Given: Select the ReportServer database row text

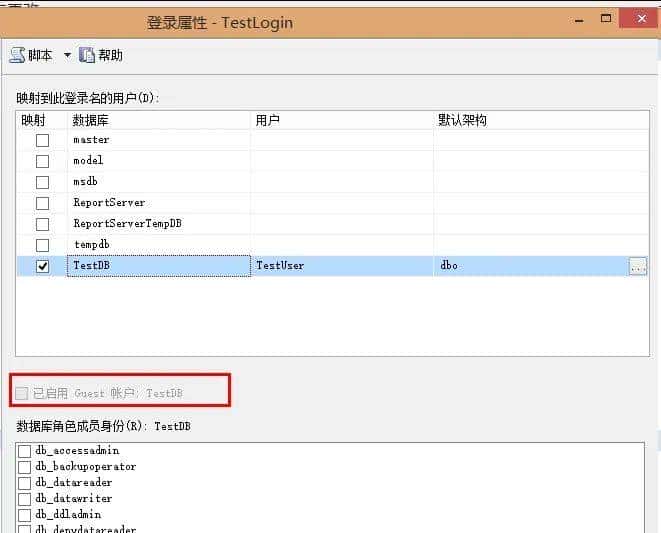Looking at the screenshot, I should (109, 203).
